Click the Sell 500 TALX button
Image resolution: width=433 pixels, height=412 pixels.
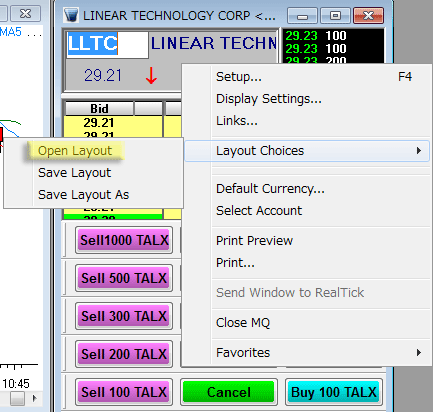[124, 278]
